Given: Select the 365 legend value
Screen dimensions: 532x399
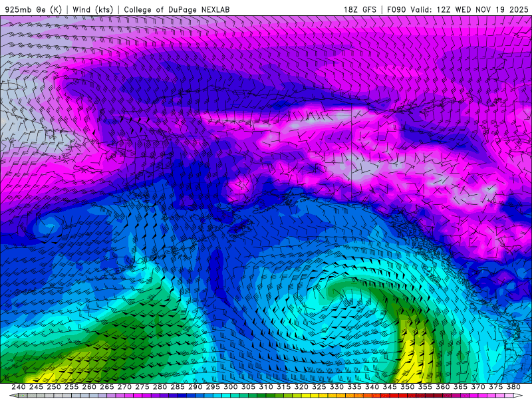Looking at the screenshot, I should pyautogui.click(x=460, y=387).
